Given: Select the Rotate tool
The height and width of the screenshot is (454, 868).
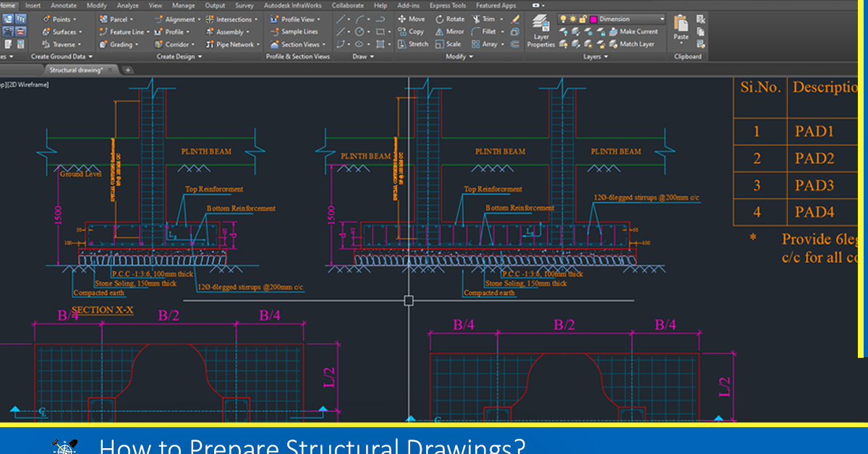Looking at the screenshot, I should pyautogui.click(x=450, y=20).
